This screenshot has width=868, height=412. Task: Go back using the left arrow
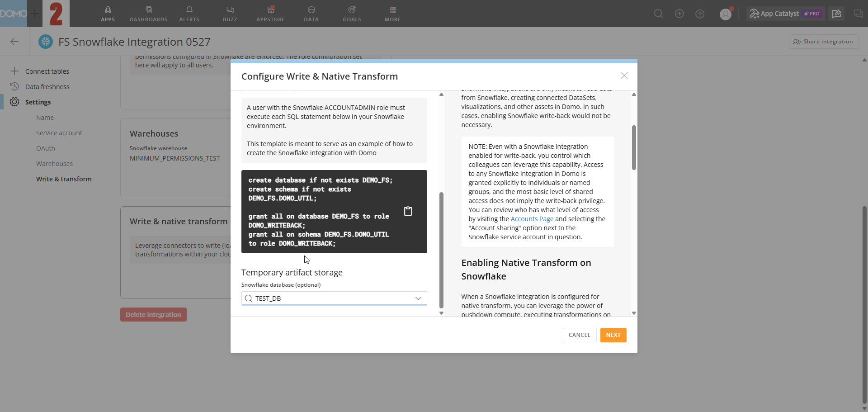(x=14, y=42)
